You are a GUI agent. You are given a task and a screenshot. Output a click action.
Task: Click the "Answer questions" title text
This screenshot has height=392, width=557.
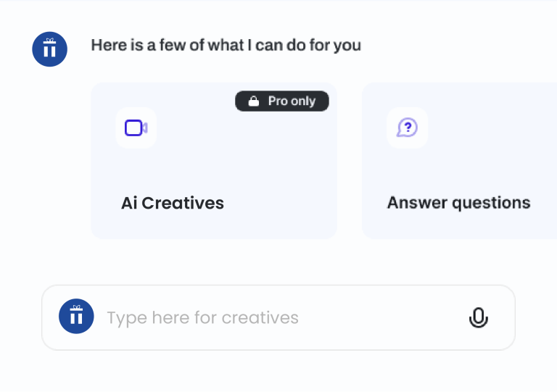458,203
